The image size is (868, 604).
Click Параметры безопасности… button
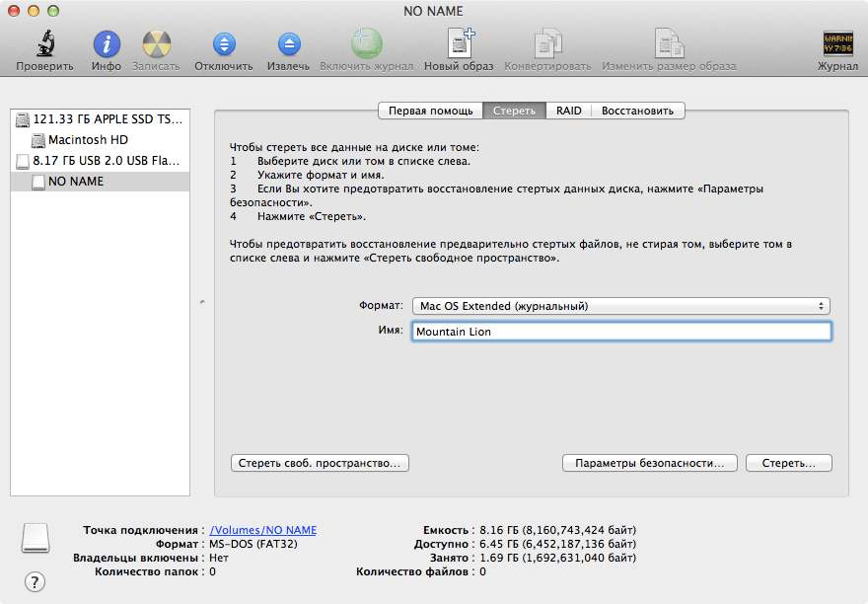[650, 463]
